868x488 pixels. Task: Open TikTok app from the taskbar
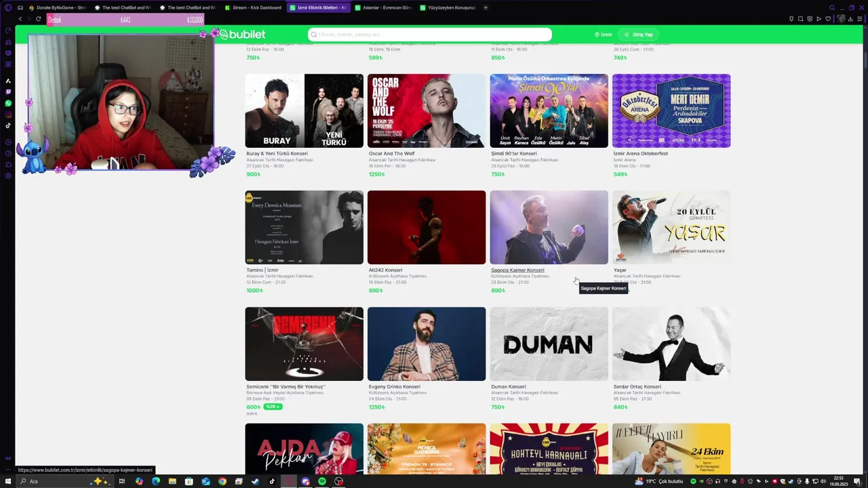(x=272, y=481)
